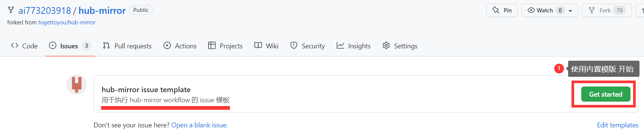Image resolution: width=644 pixels, height=139 pixels.
Task: Open the ai773203918 user profile link
Action: click(x=45, y=10)
